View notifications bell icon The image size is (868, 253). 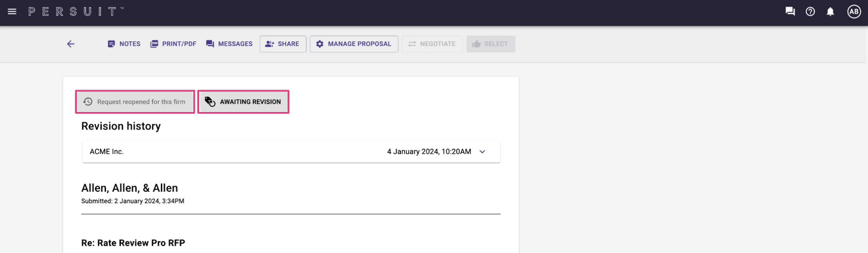(830, 12)
